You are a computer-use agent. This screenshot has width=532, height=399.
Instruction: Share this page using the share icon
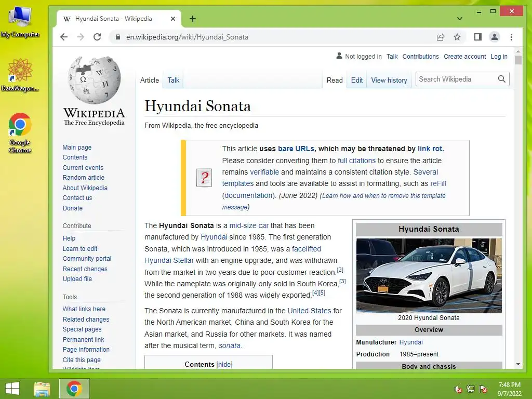point(441,37)
